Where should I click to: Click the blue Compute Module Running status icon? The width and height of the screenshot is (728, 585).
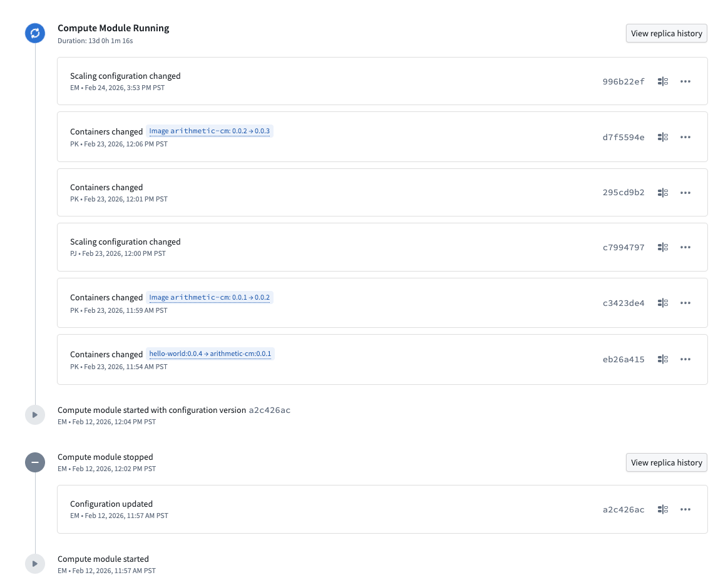coord(35,33)
